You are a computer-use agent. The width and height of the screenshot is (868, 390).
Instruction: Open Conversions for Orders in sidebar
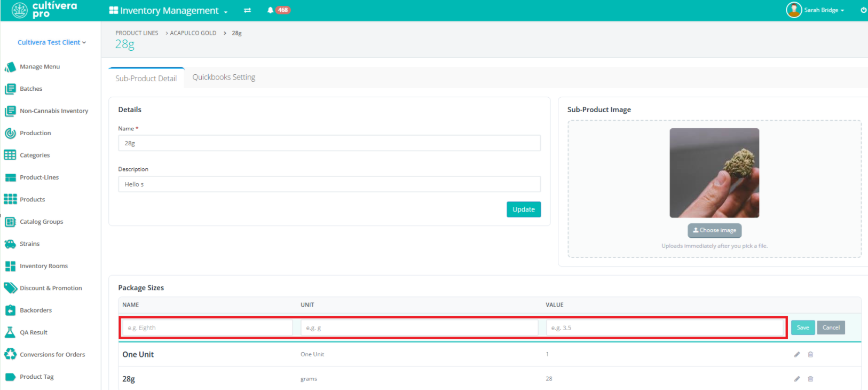pos(52,354)
